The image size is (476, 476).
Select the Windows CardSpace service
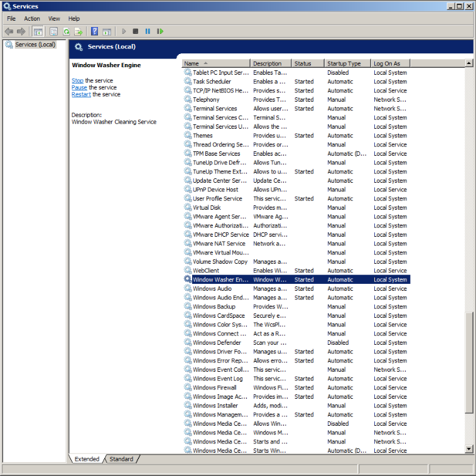tap(296, 315)
